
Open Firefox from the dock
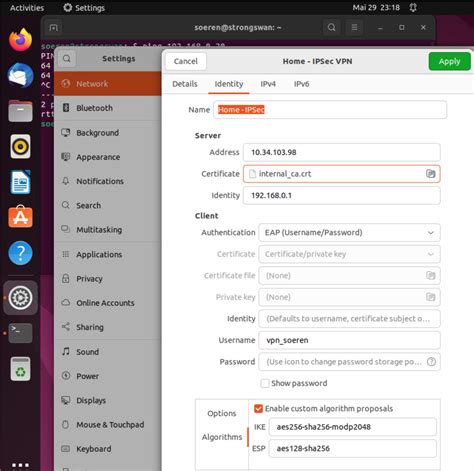point(20,40)
